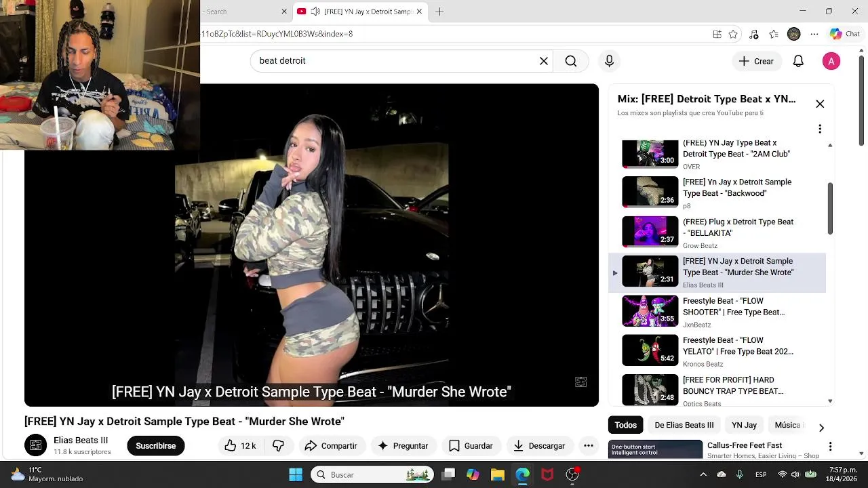Close the Search browser tab
The width and height of the screenshot is (868, 488).
(284, 12)
